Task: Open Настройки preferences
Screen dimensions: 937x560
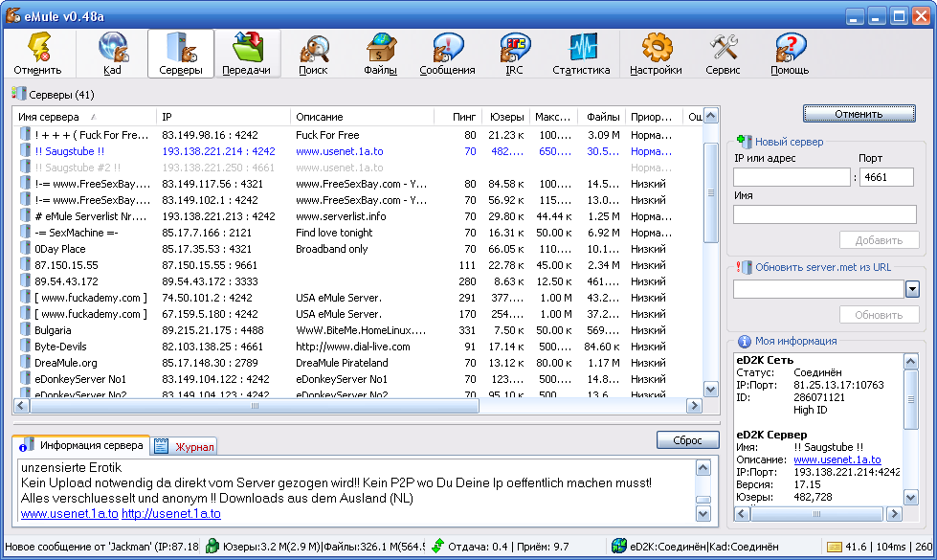Action: coord(656,54)
